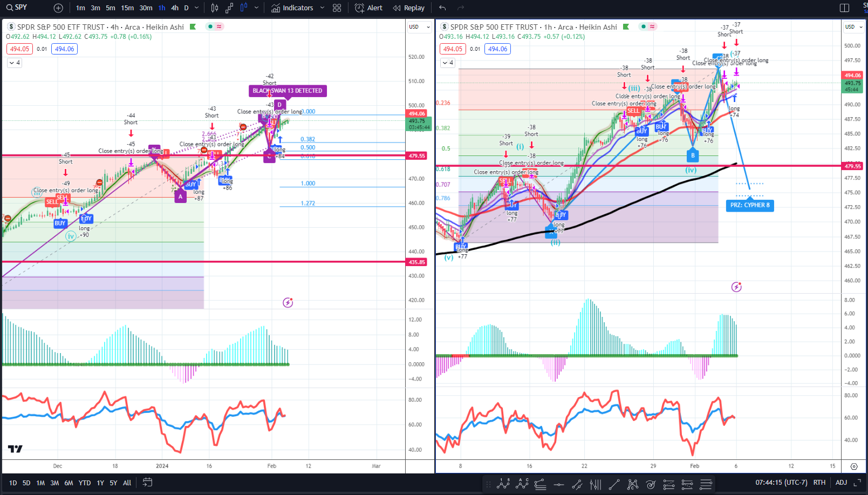Click the undo arrow
This screenshot has width=868, height=495.
(x=442, y=8)
